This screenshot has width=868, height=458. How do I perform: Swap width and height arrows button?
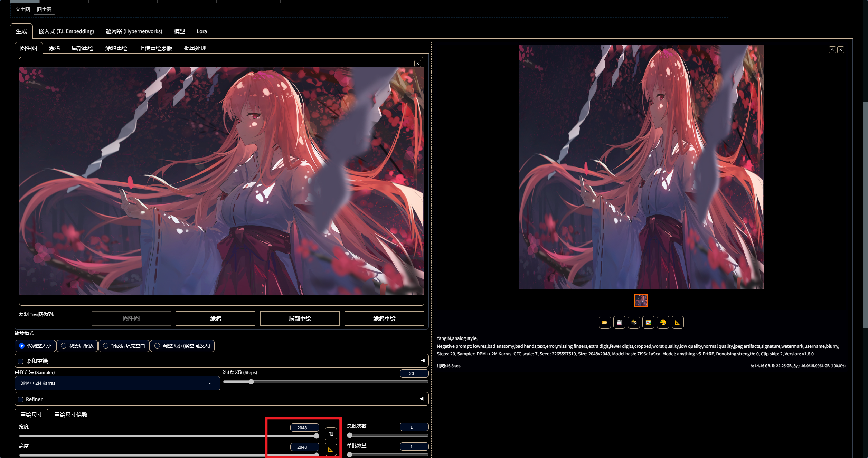point(331,433)
